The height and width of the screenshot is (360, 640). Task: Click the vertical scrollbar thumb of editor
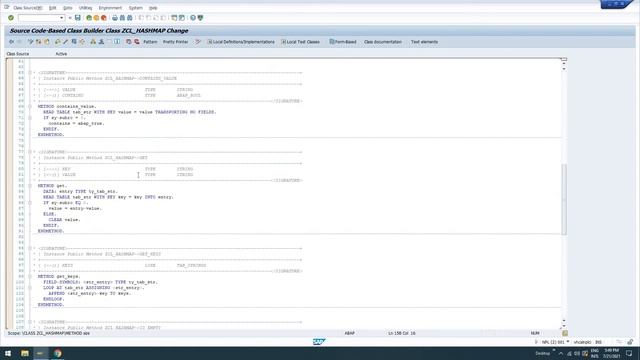tap(564, 199)
